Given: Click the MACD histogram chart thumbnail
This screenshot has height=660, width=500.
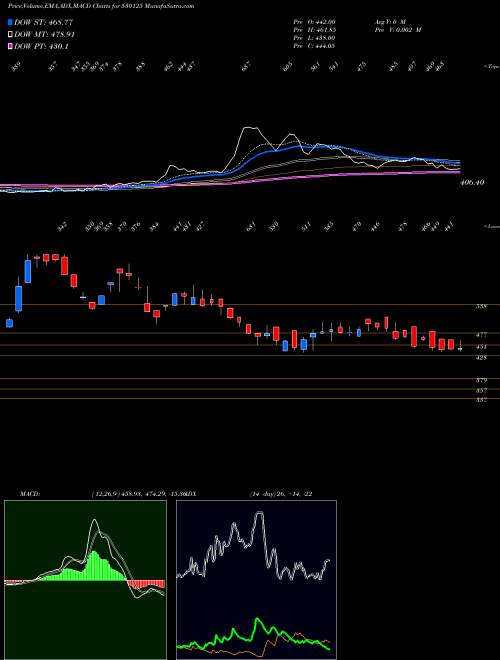Looking at the screenshot, I should tap(85, 580).
